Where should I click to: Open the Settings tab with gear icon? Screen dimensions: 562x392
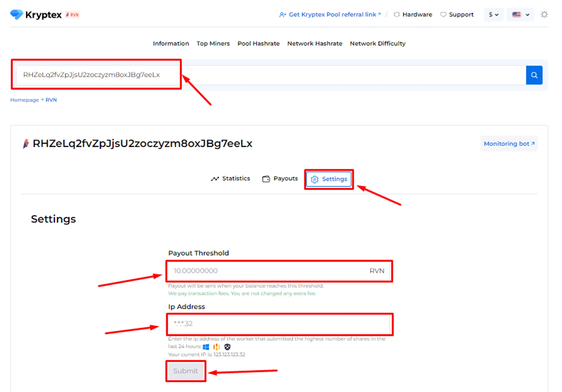[x=329, y=179]
